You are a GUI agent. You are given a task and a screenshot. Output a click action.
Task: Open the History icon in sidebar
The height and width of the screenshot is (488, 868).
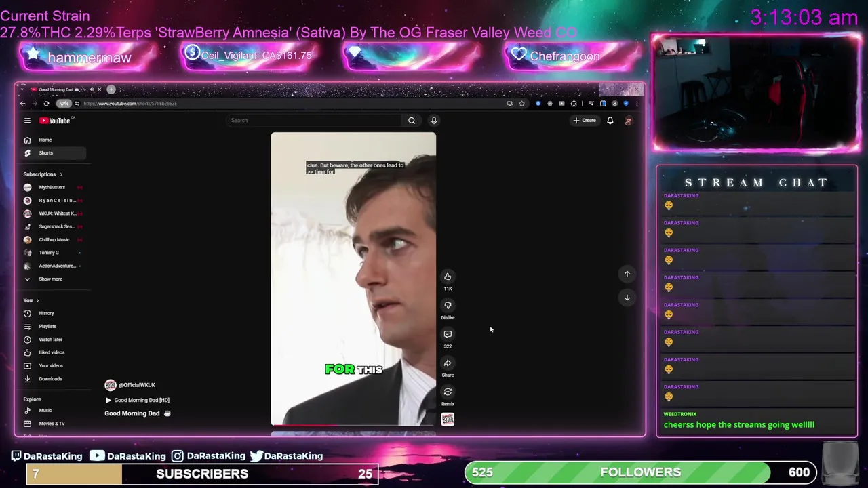point(27,313)
